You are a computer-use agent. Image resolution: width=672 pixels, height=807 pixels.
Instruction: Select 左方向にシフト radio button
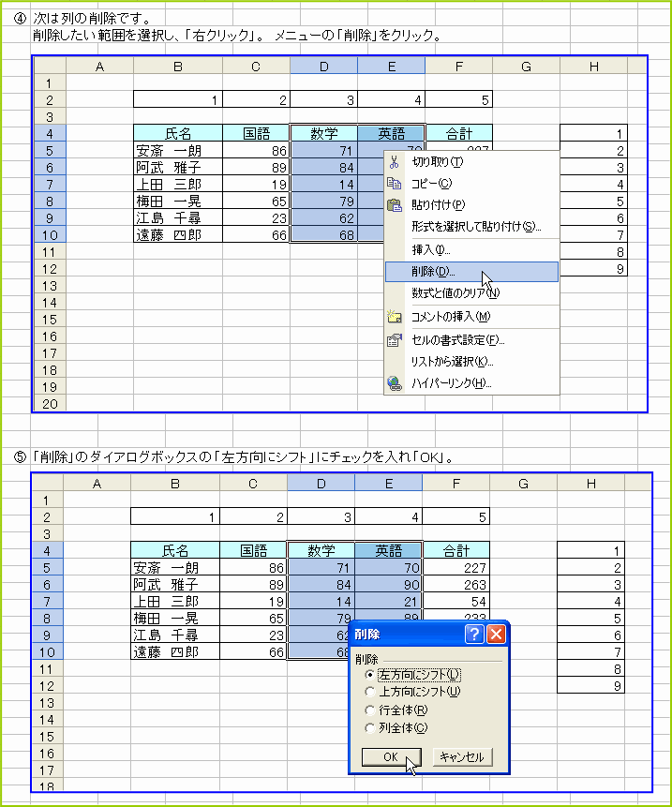coord(369,674)
